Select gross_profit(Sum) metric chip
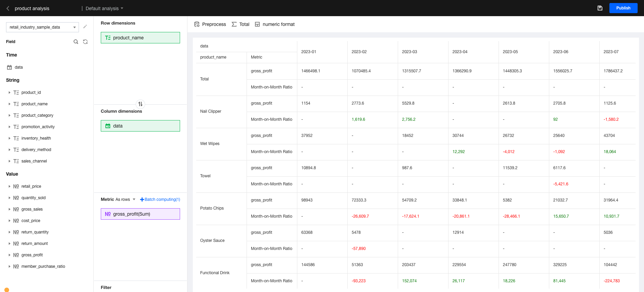The image size is (644, 292). point(140,214)
